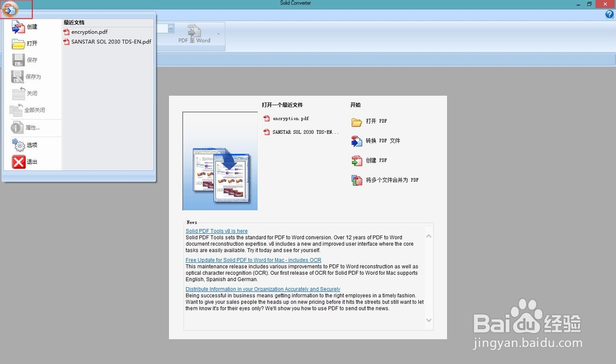Click the News panel scroll up arrow
The image size is (616, 364).
click(429, 237)
